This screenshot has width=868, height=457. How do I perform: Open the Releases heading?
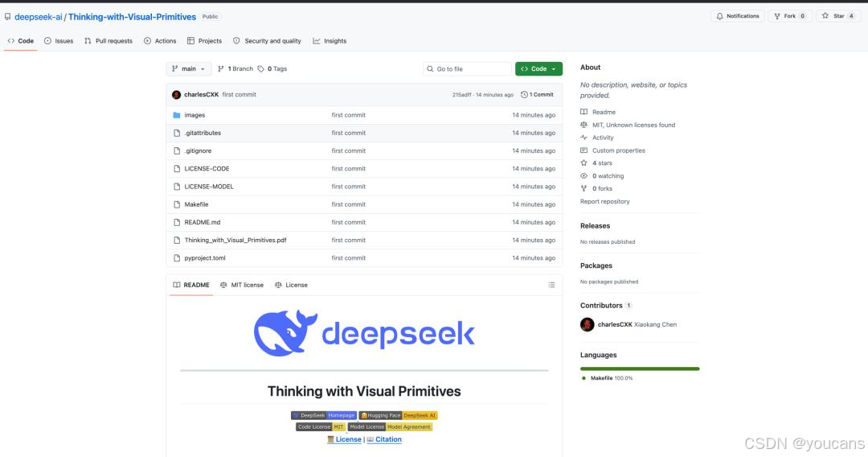[x=595, y=226]
